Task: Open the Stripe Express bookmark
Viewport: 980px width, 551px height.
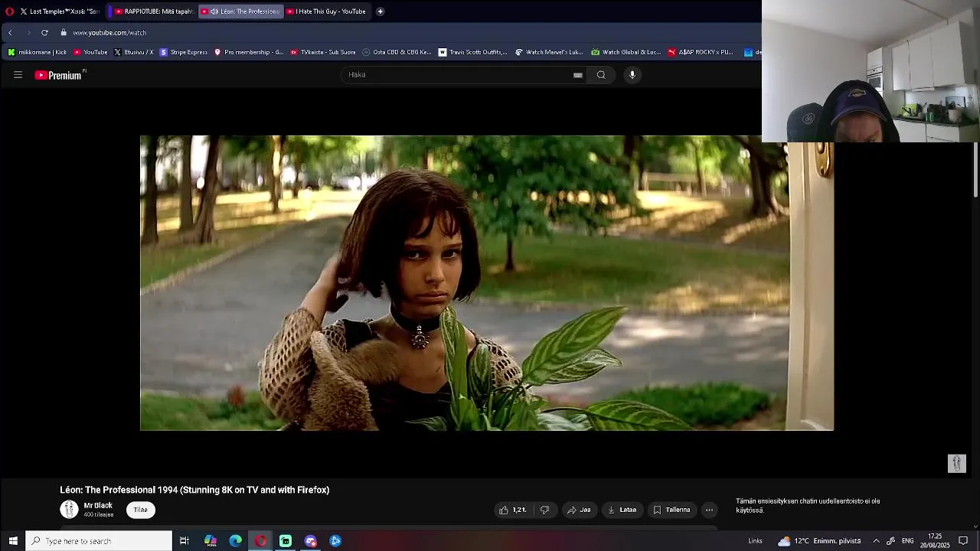Action: [183, 52]
